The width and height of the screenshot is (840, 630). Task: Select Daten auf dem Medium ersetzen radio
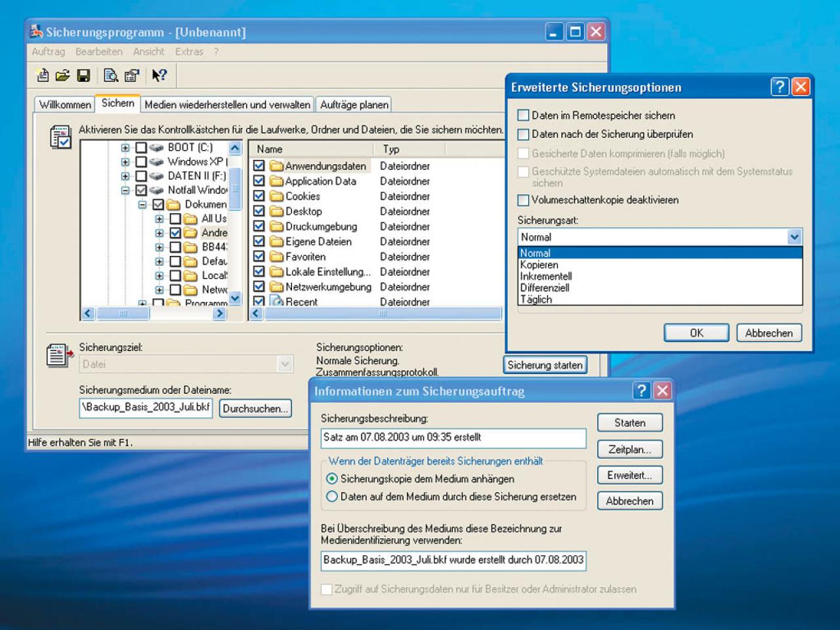point(332,497)
